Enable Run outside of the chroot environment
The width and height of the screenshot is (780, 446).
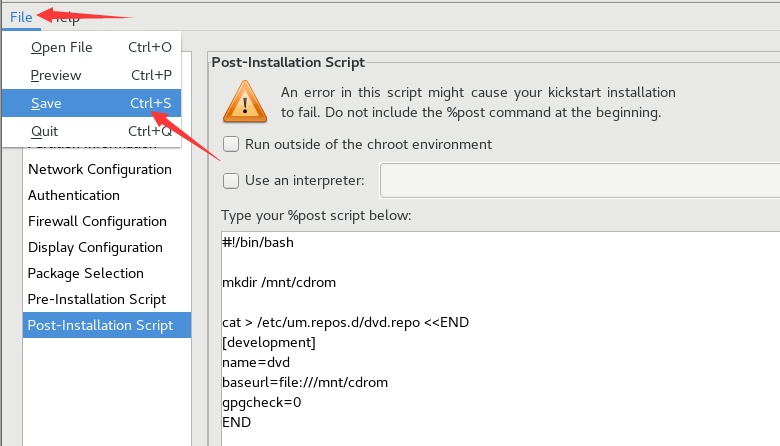point(231,144)
